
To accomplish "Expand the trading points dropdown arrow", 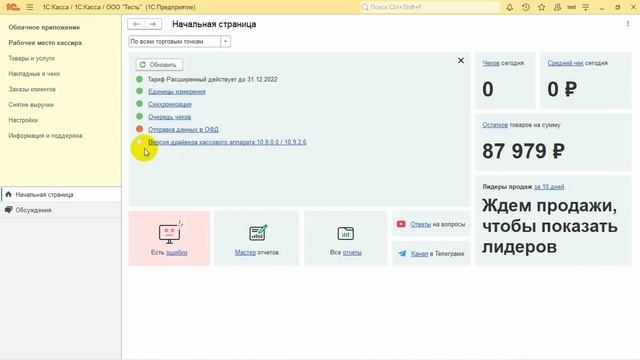I will [x=225, y=41].
